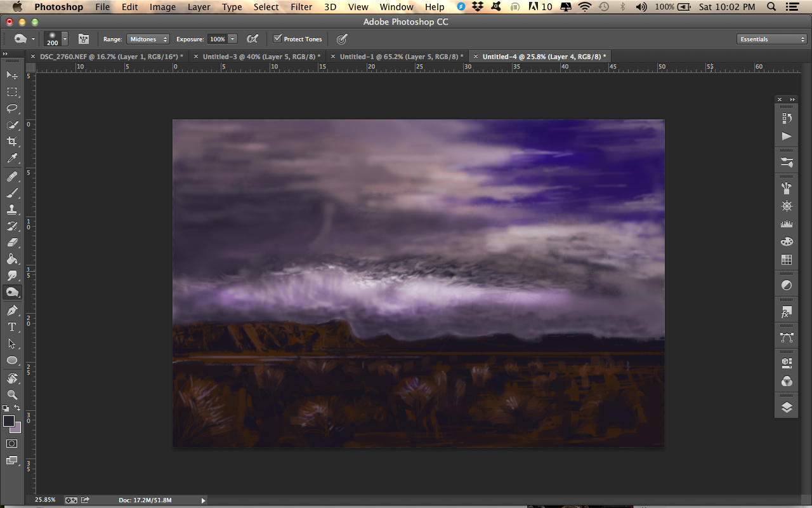Open the status bar info arrow menu
812x508 pixels.
coord(203,500)
